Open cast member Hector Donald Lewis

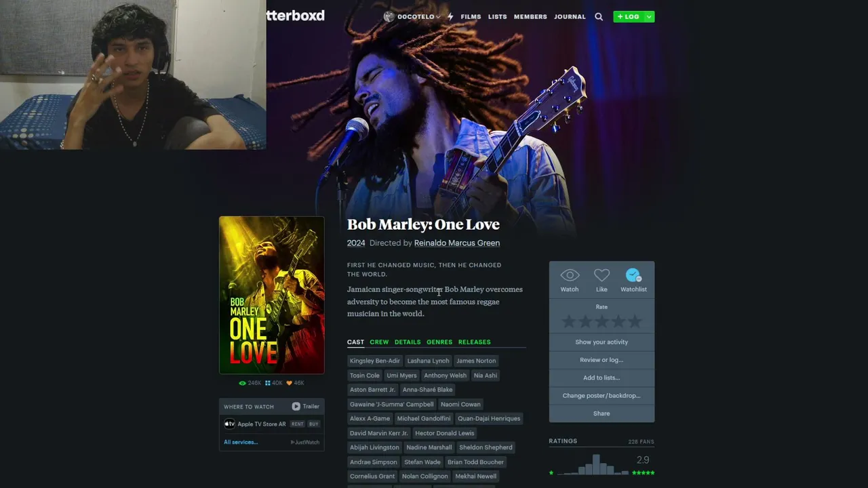[445, 433]
